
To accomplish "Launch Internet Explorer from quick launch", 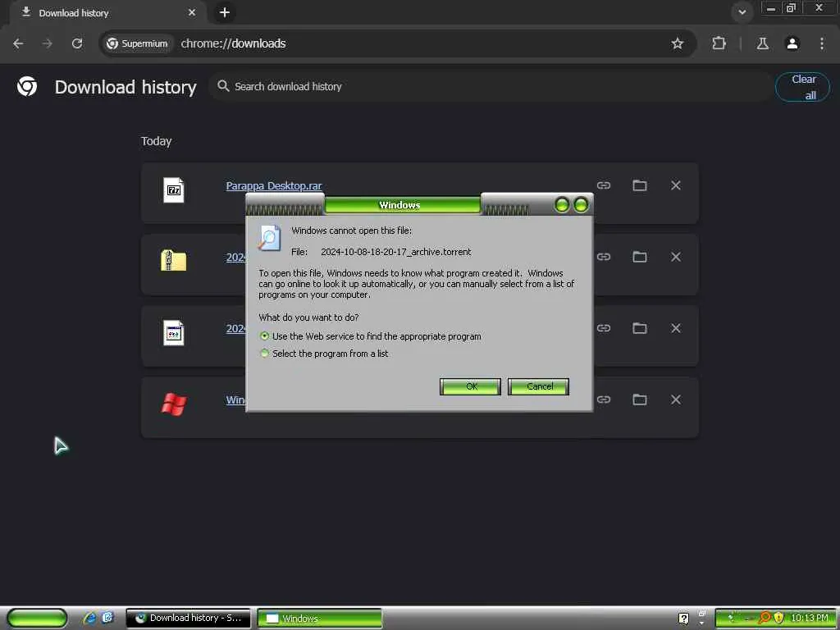I will (x=89, y=618).
